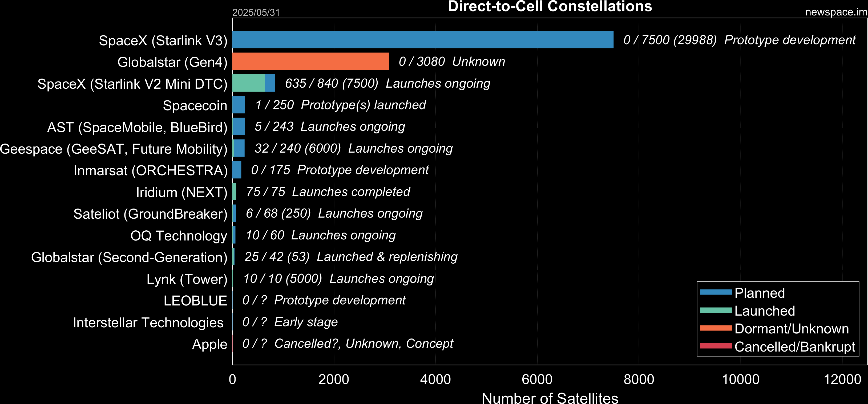Click the blue Inmarsat ORCHESTRA bar

click(x=237, y=170)
